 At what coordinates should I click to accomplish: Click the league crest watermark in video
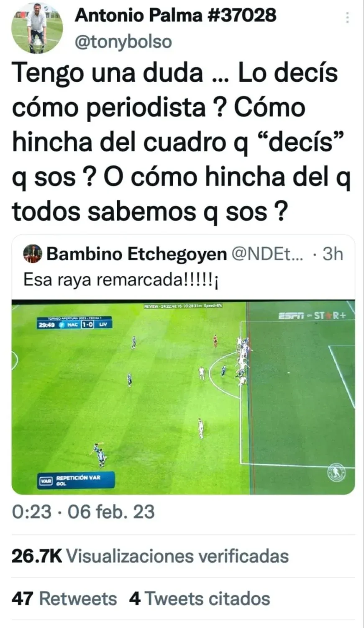pos(336,472)
